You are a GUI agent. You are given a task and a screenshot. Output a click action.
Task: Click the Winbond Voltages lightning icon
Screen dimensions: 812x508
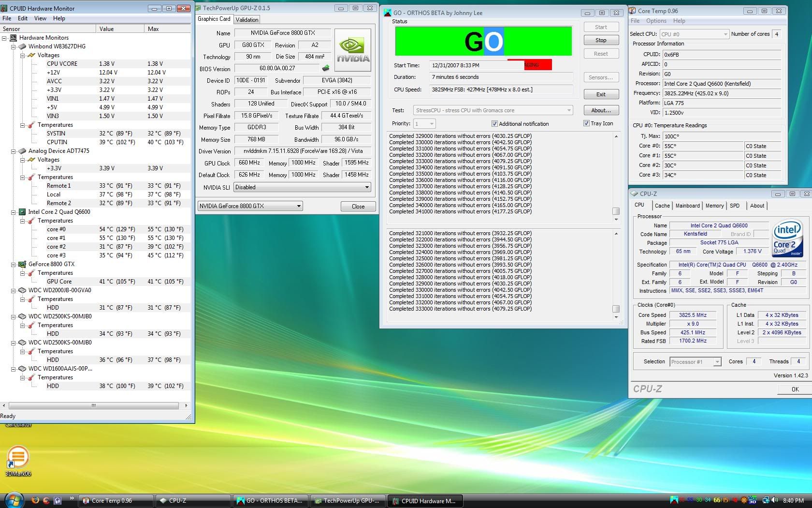coord(31,55)
